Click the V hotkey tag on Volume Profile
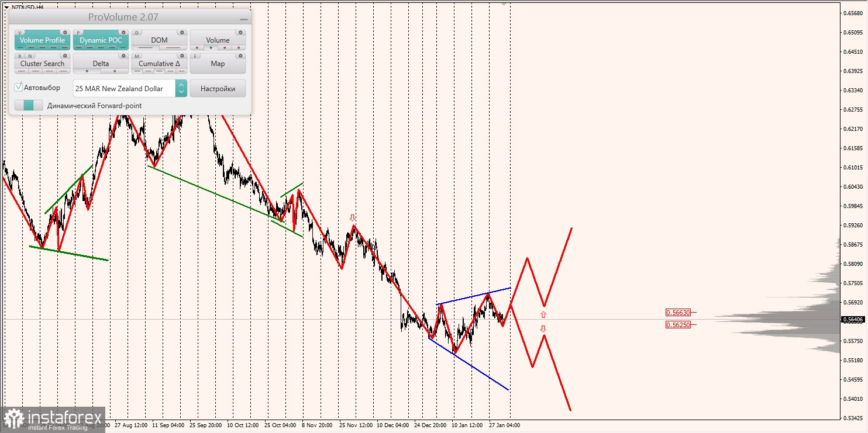 19,33
